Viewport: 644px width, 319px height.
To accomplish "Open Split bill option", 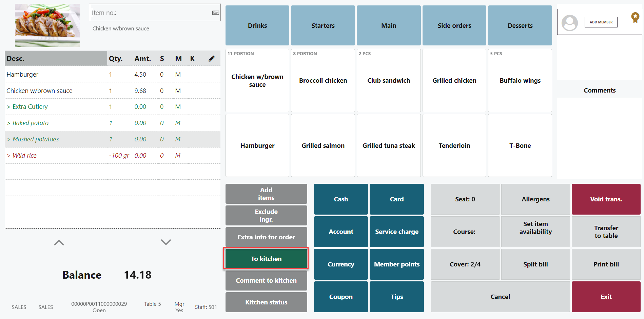I will (535, 264).
